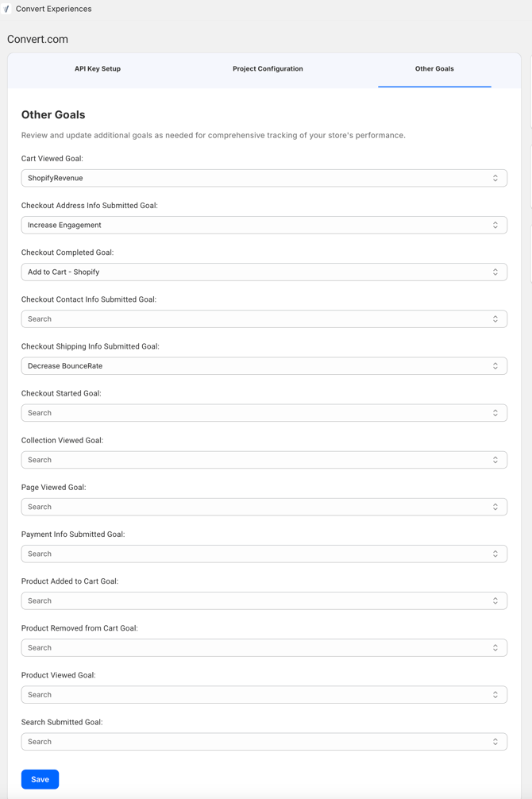Click the ShopifyRevenue value in Cart Viewed

tap(55, 178)
